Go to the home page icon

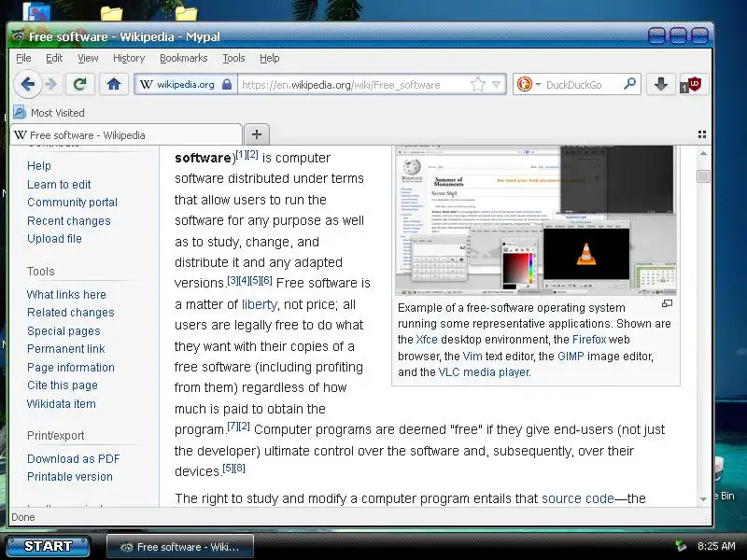coord(113,85)
